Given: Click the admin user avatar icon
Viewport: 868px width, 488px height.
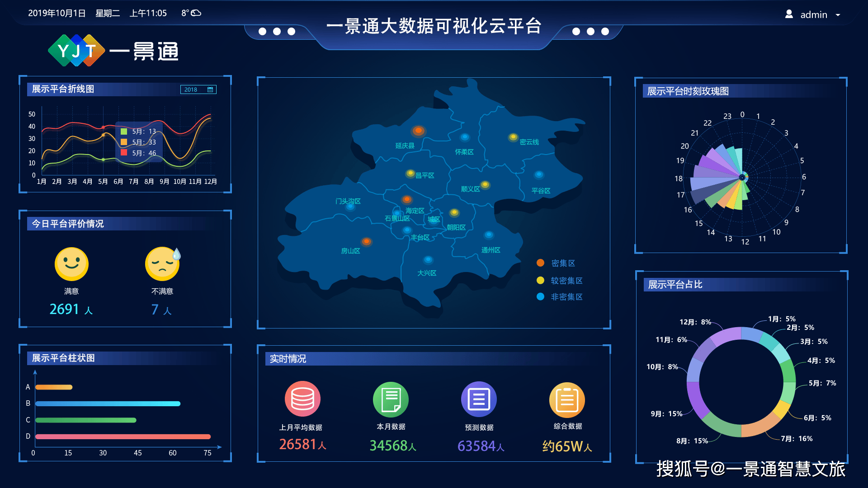Looking at the screenshot, I should pos(789,14).
